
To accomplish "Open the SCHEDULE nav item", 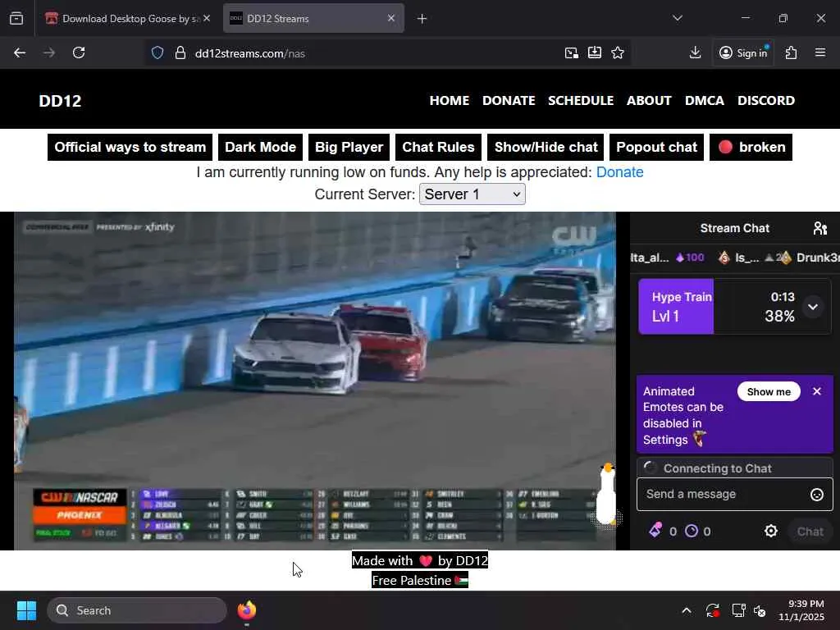I will tap(581, 101).
